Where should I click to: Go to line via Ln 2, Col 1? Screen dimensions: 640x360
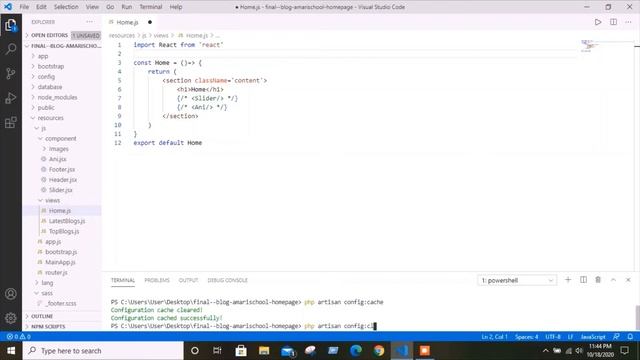494,337
